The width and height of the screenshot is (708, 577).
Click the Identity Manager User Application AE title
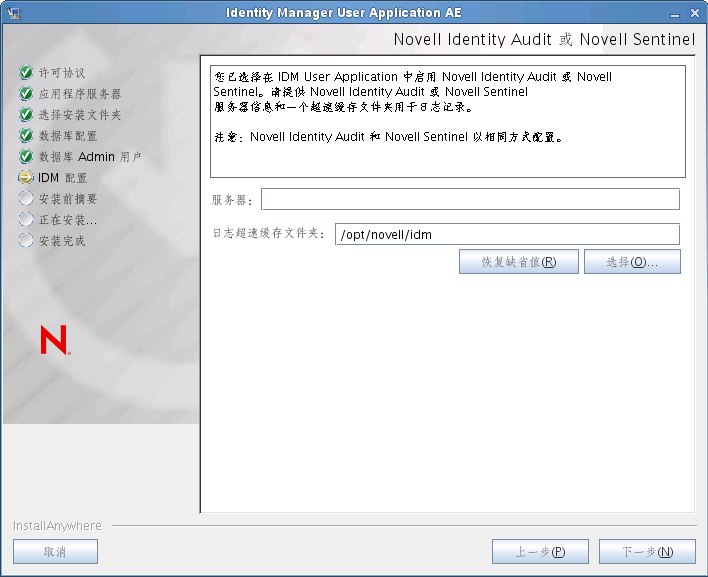(x=344, y=13)
